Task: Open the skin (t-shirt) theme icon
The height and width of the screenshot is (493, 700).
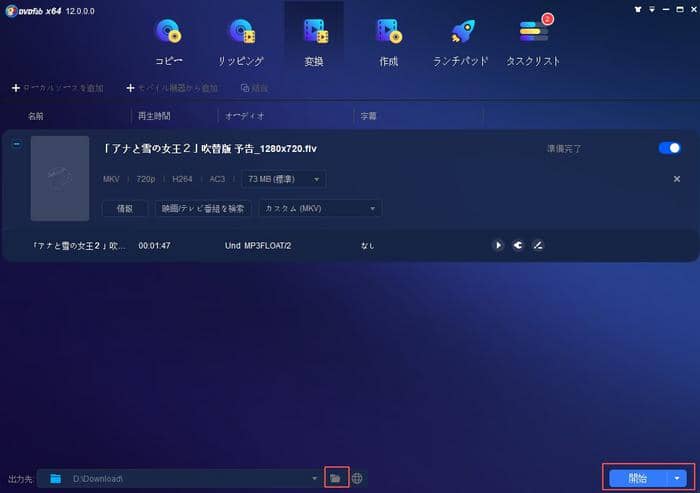Action: coord(638,9)
